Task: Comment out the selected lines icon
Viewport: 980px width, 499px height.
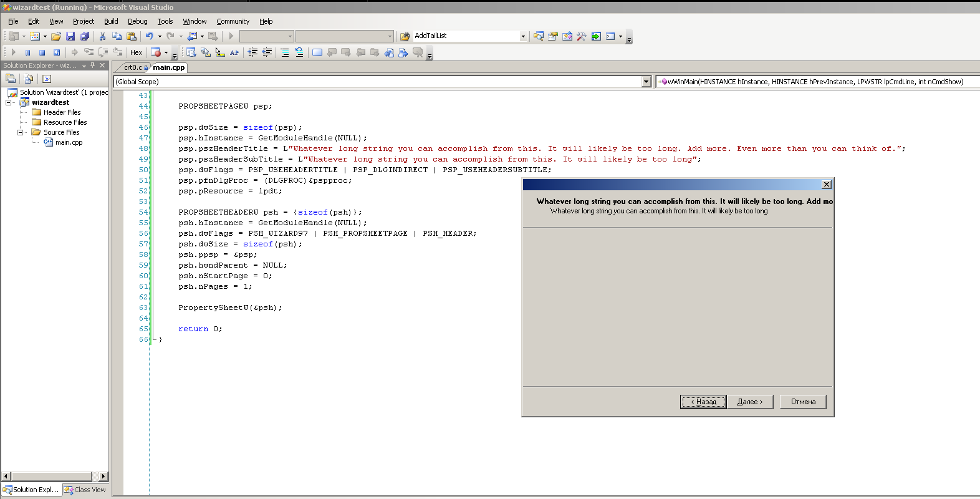Action: (x=285, y=52)
